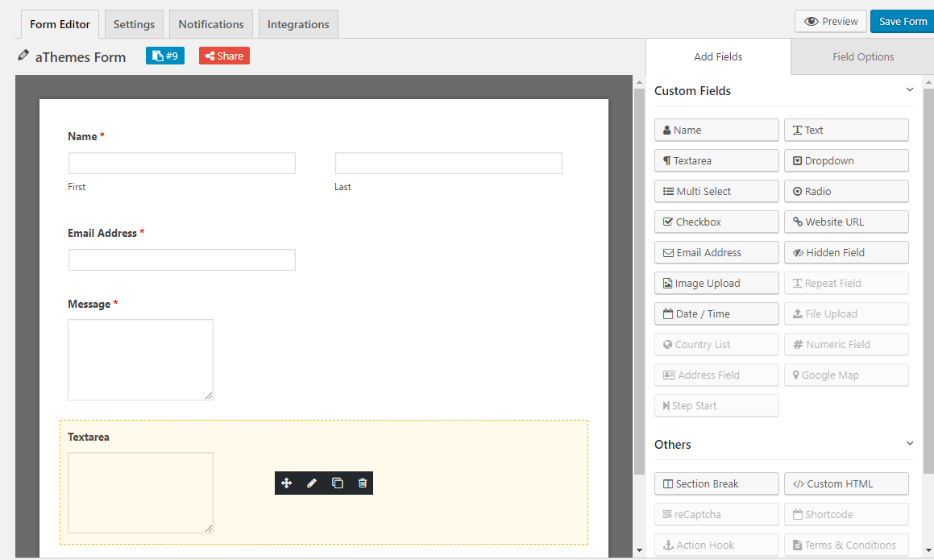
Task: Collapse the Custom Fields section chevron
Action: [x=910, y=90]
